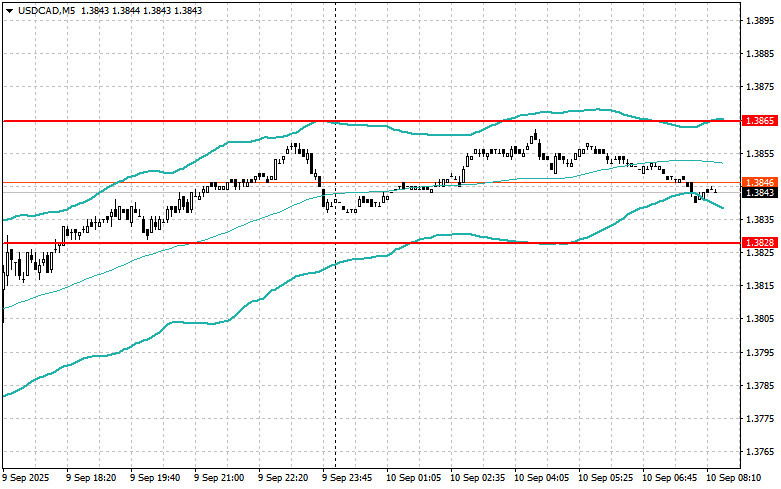Click the 1.3795 price scale value
781x489 pixels.
(x=761, y=353)
